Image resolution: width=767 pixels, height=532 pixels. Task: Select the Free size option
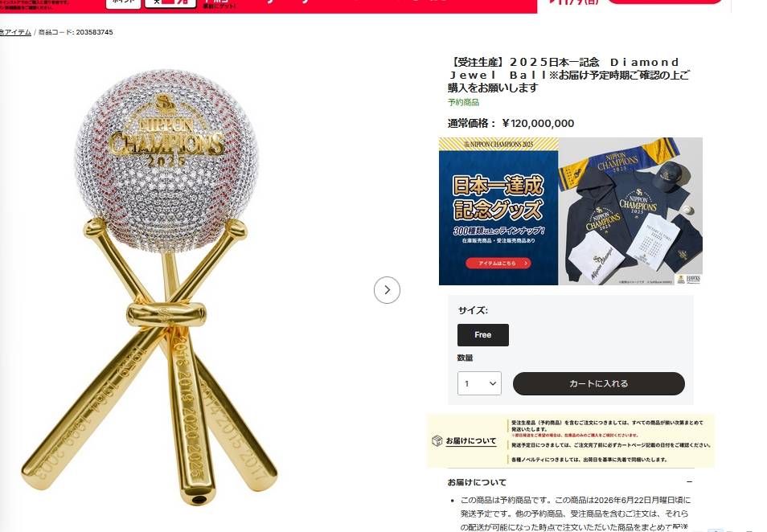tap(483, 335)
